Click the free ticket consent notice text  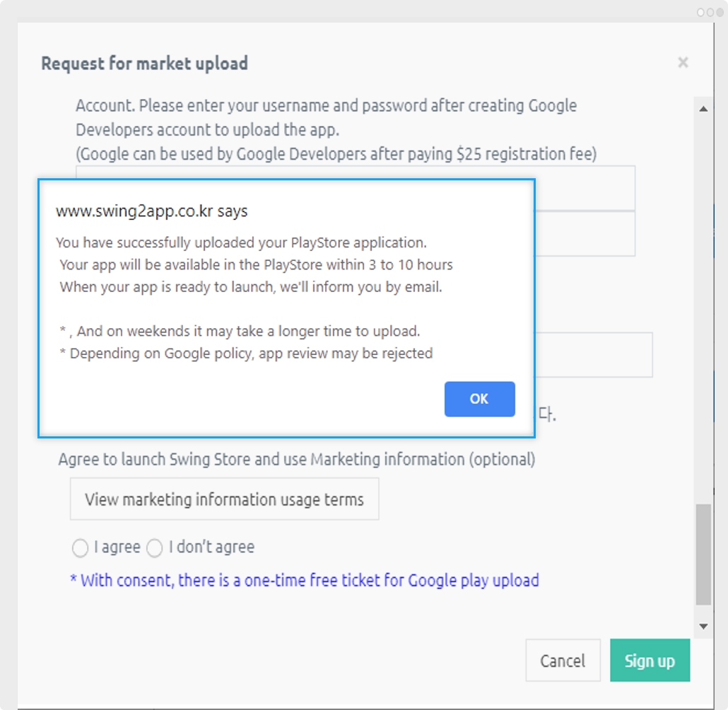coord(305,581)
